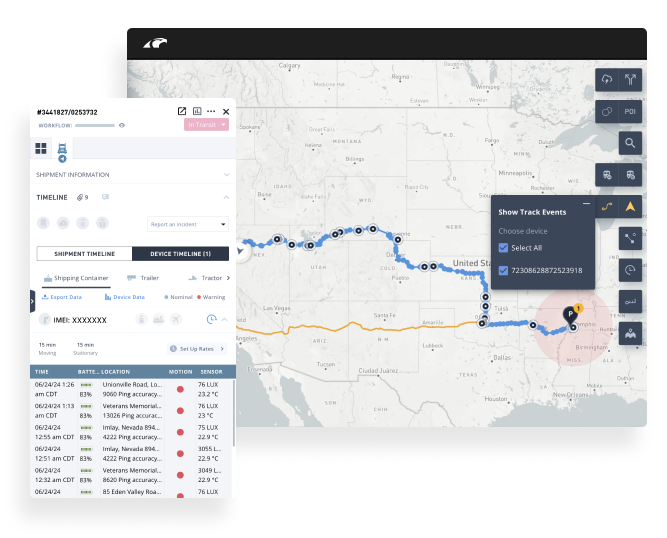Click the MOTION column header
The image size is (667, 538).
(180, 372)
